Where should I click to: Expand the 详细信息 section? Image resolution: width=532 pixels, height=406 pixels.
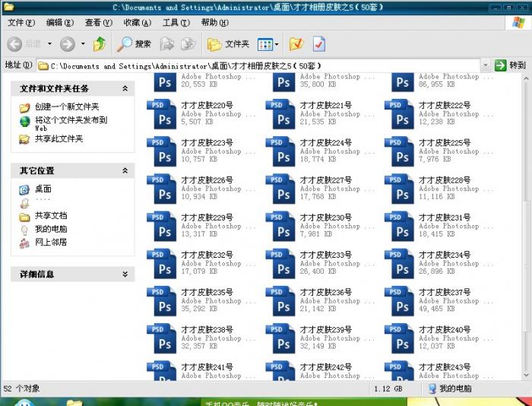(x=125, y=274)
